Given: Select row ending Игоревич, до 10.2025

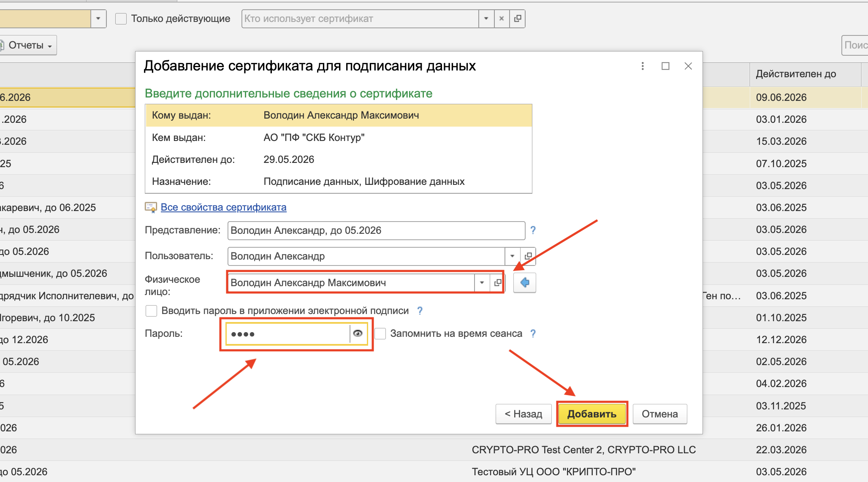Looking at the screenshot, I should pos(68,317).
